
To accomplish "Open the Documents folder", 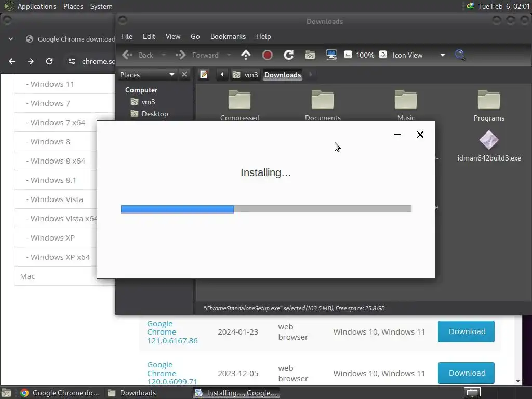I will click(323, 105).
